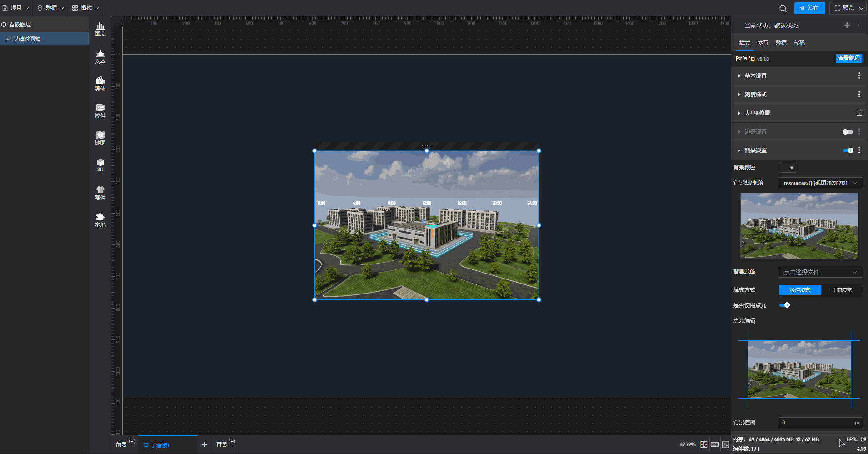The height and width of the screenshot is (454, 868).
Task: Click the 查看教程 tutorial button
Action: (848, 58)
